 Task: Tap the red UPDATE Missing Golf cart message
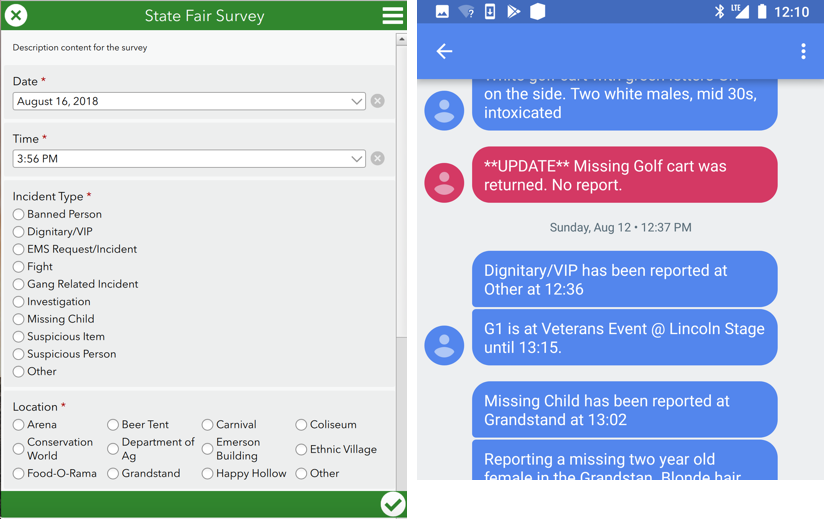(x=624, y=175)
